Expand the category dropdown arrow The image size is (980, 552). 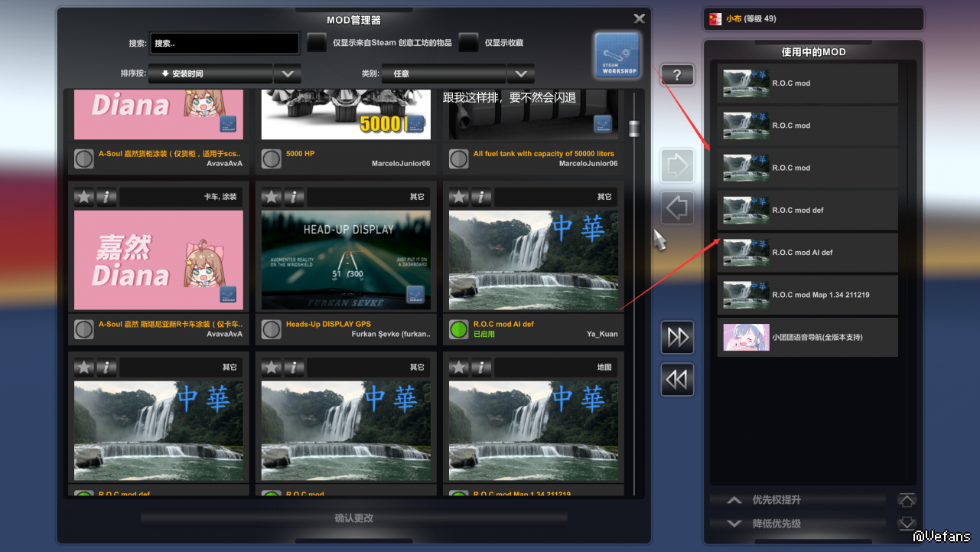tap(520, 74)
